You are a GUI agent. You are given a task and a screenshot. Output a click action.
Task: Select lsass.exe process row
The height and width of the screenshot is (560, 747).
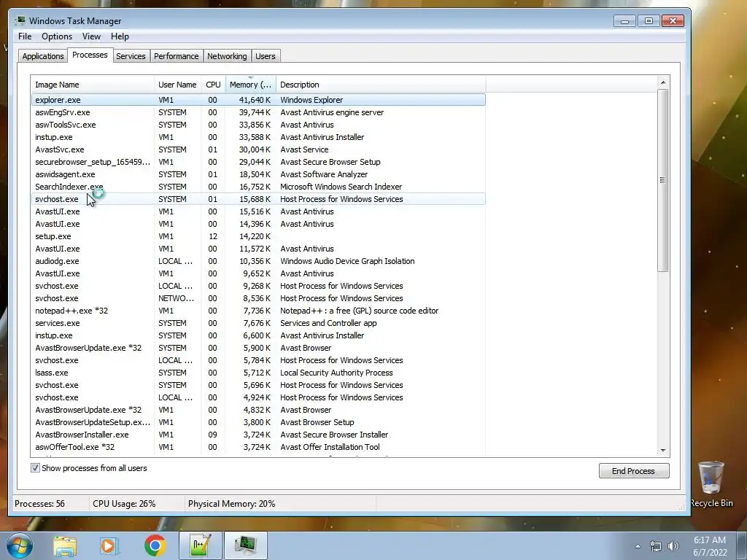tap(258, 373)
